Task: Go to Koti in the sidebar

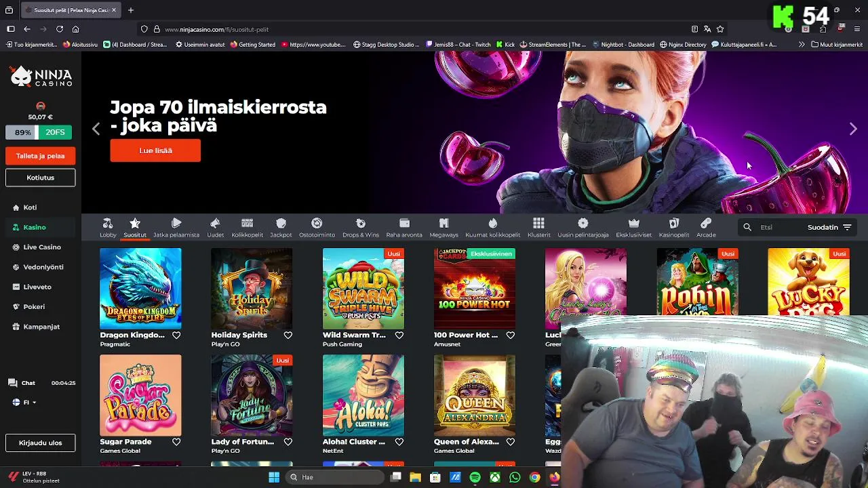Action: tap(25, 207)
